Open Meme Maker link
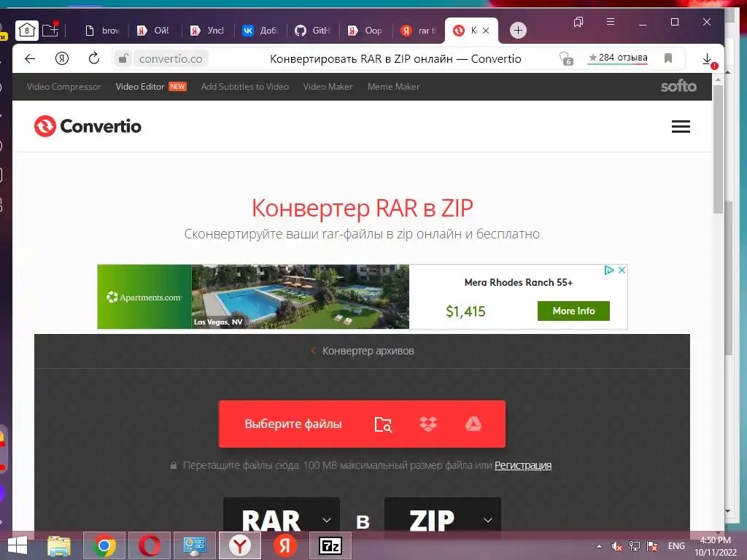 [x=393, y=87]
